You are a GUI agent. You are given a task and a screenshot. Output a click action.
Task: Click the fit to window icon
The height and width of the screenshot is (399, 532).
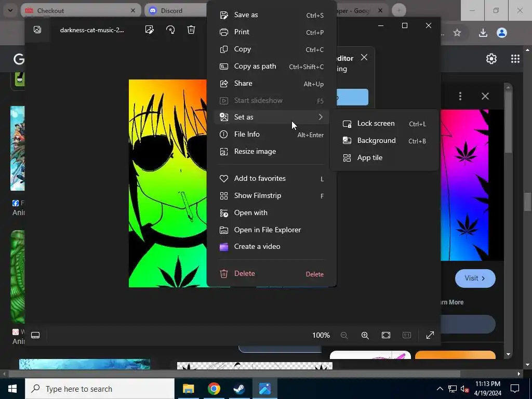click(x=386, y=335)
